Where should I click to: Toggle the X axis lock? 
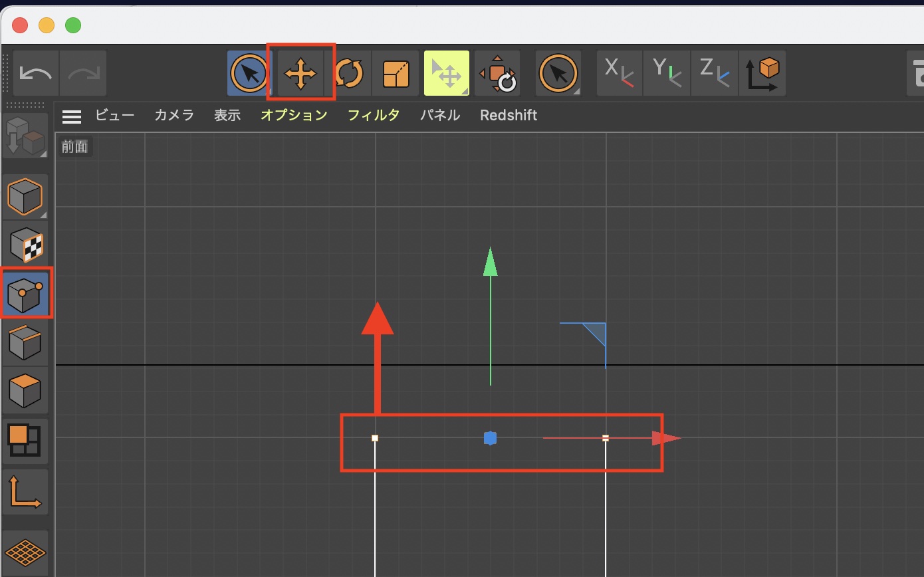pos(619,73)
